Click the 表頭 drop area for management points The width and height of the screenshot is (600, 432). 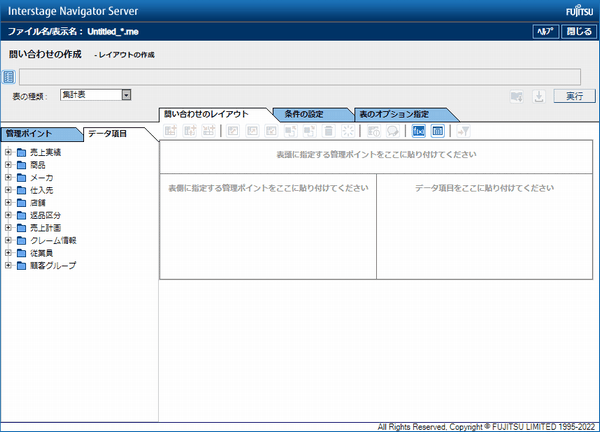376,157
